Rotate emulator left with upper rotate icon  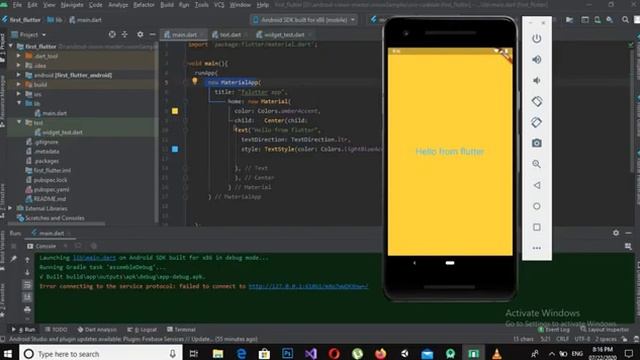click(536, 101)
